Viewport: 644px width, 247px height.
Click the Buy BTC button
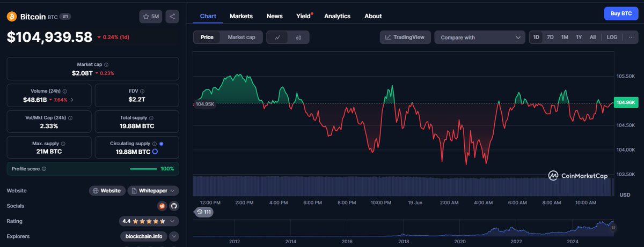(x=621, y=14)
